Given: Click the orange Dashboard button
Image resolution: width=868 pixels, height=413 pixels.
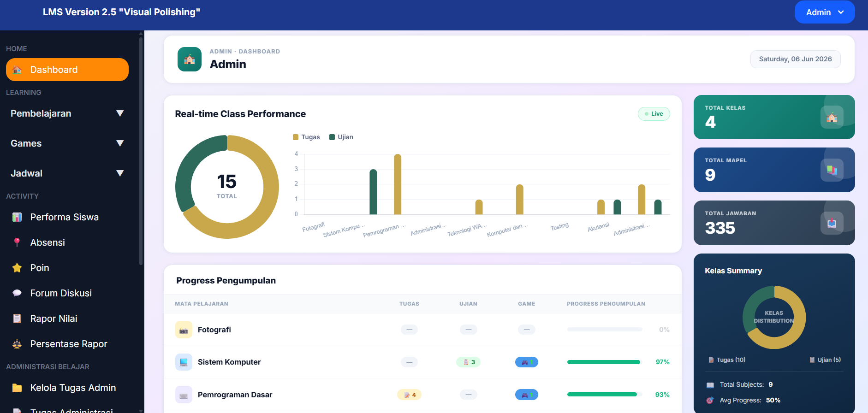Looking at the screenshot, I should [67, 70].
